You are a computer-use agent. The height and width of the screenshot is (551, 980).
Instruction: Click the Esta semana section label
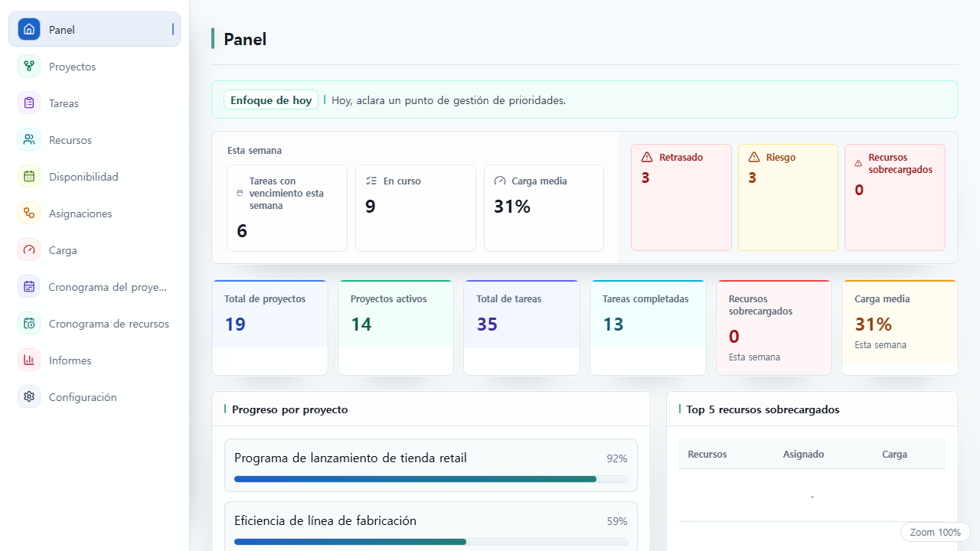click(254, 151)
